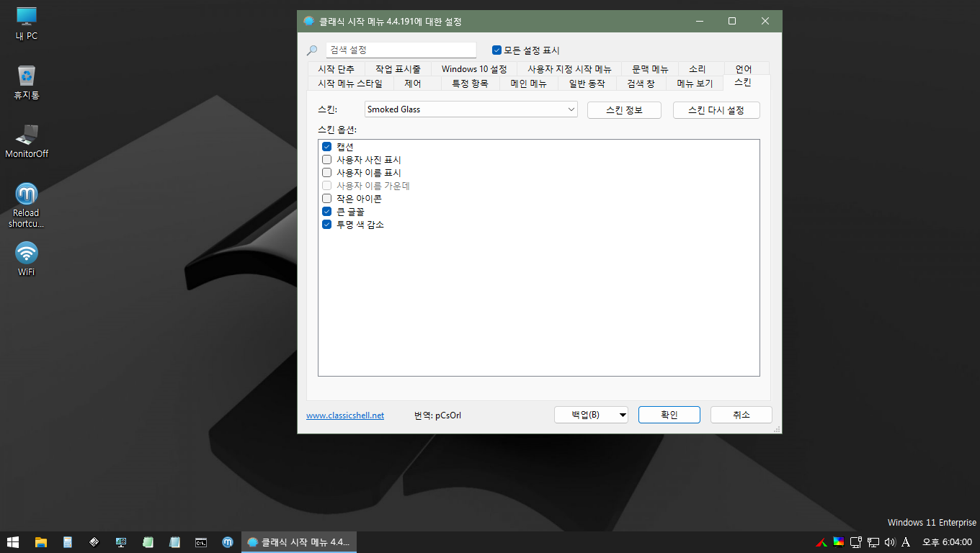This screenshot has width=980, height=553.
Task: Click the blue circular M taskbar icon
Action: point(228,542)
